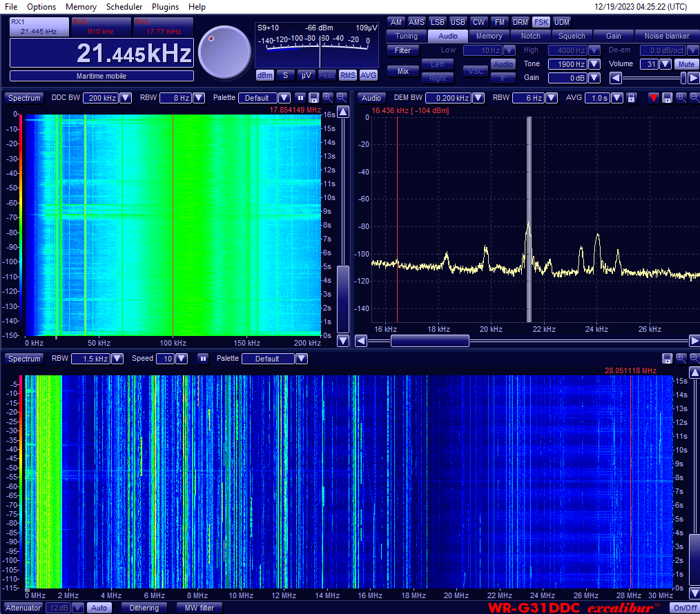Pause the wideband waterfall display
This screenshot has height=614, width=700.
pyautogui.click(x=203, y=358)
